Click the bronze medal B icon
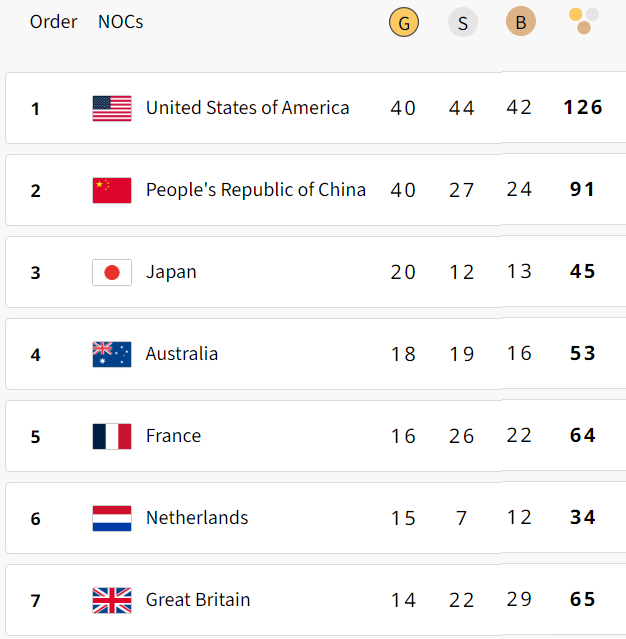The image size is (626, 639). (520, 21)
